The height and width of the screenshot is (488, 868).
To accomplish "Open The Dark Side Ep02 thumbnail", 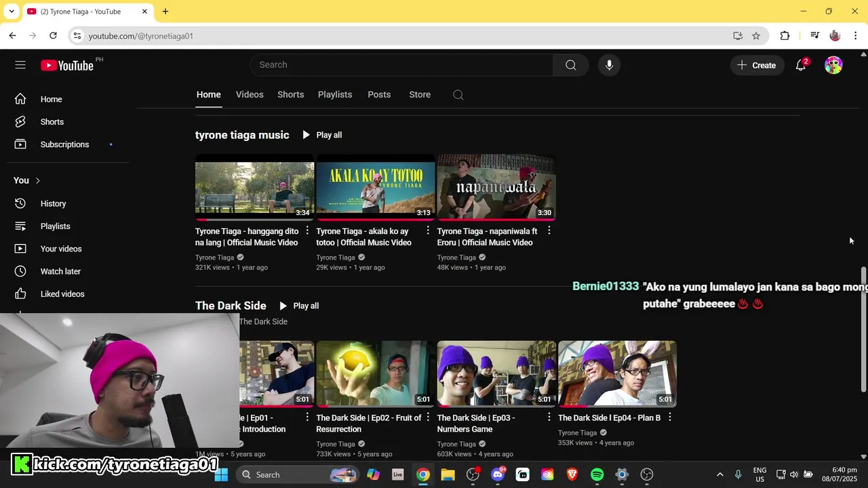I will pos(376,373).
